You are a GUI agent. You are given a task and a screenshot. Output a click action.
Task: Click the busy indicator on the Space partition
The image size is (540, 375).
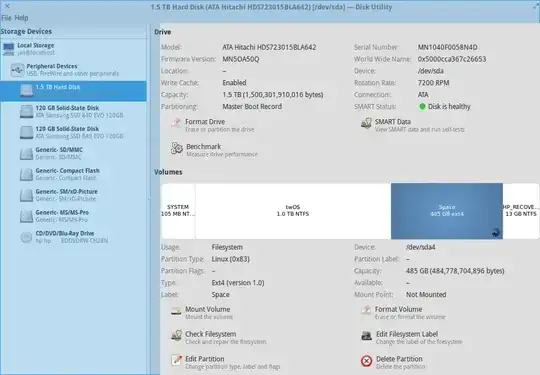pyautogui.click(x=496, y=233)
